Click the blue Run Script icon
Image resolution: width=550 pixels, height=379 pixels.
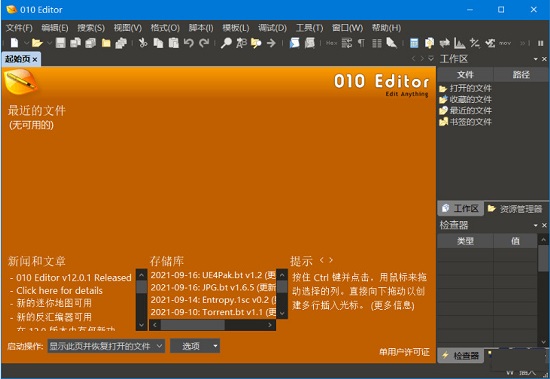click(x=294, y=43)
